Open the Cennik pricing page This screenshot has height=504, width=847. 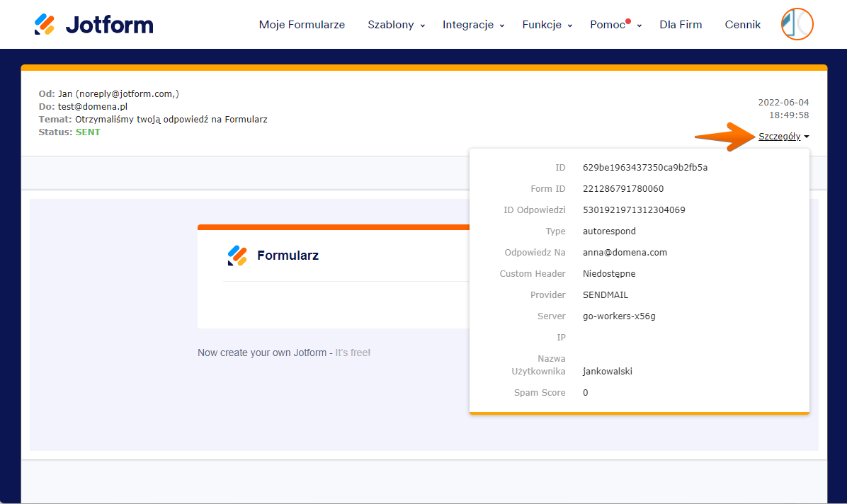point(743,24)
